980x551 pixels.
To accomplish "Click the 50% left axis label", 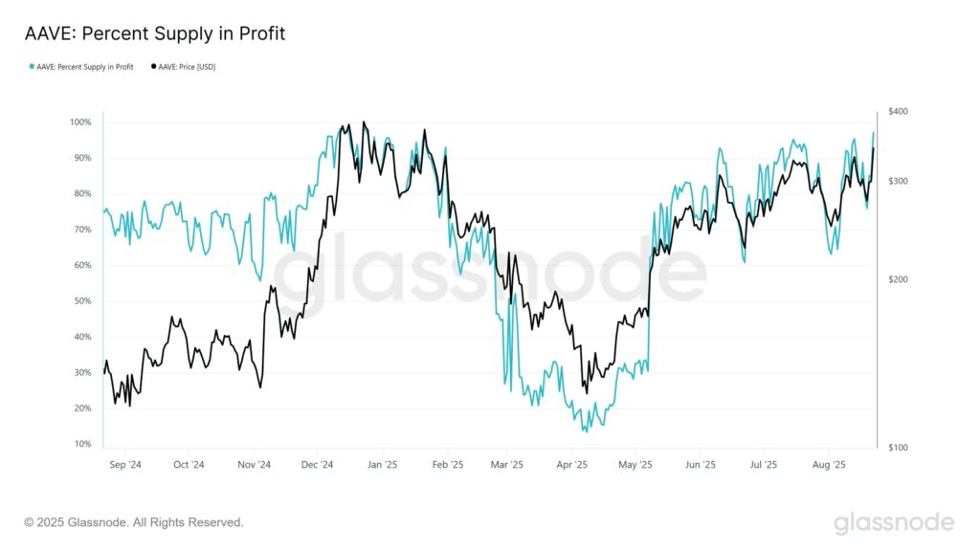I will coord(82,301).
